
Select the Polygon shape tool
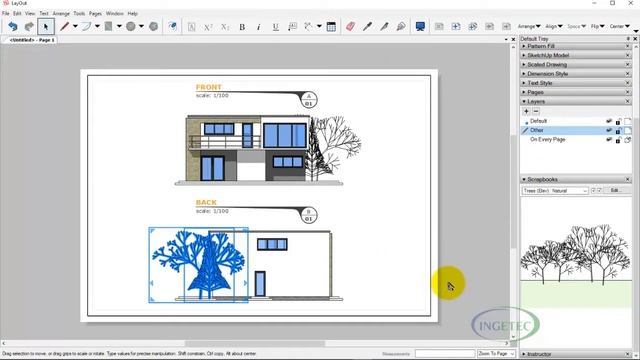click(153, 27)
